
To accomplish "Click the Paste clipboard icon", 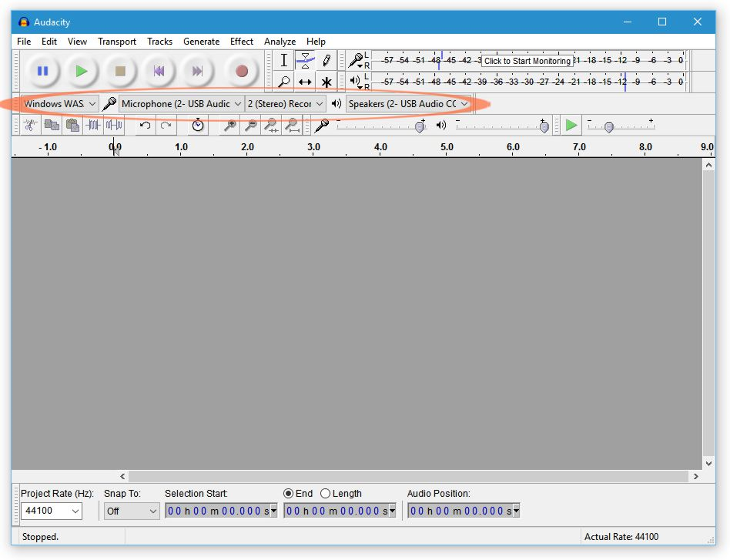I will pos(72,126).
